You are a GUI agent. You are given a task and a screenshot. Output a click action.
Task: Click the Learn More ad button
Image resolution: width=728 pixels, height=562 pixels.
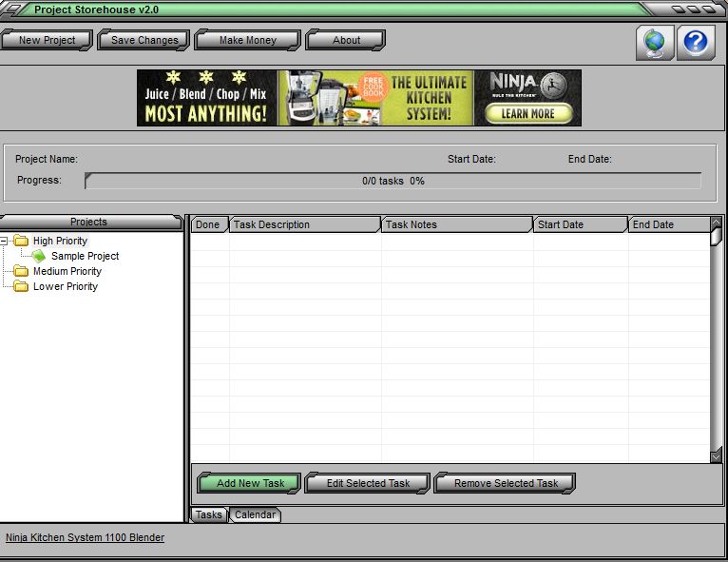click(x=528, y=114)
